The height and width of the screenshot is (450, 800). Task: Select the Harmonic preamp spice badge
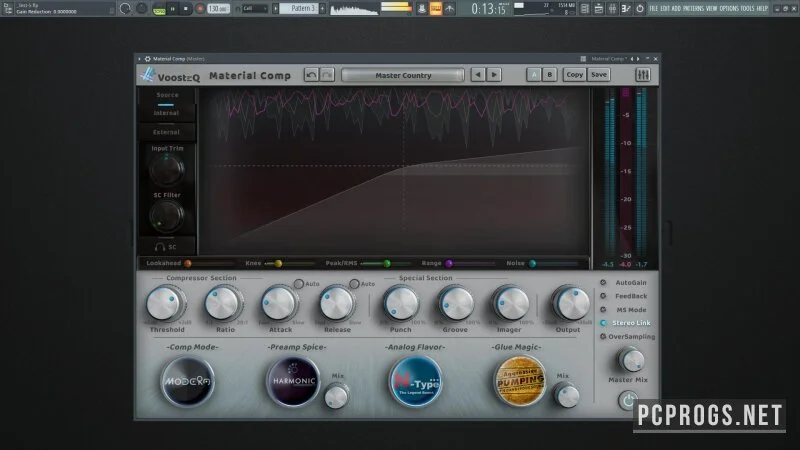293,381
